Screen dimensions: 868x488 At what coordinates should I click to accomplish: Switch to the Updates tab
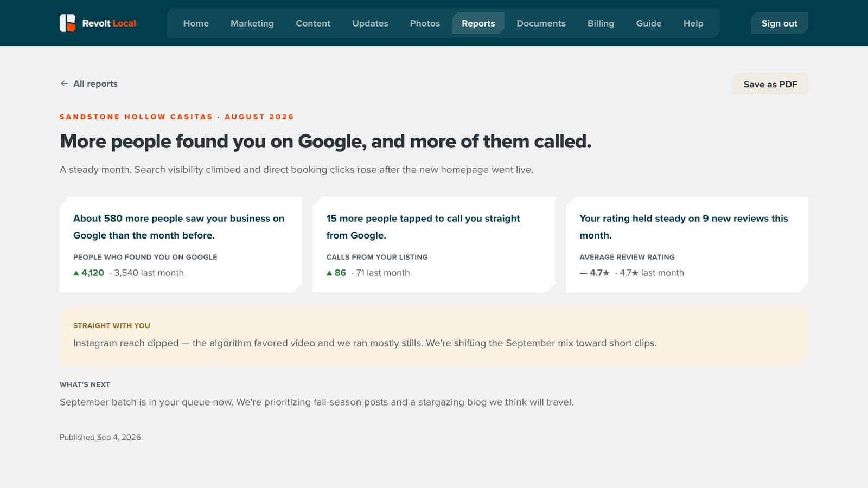coord(370,23)
